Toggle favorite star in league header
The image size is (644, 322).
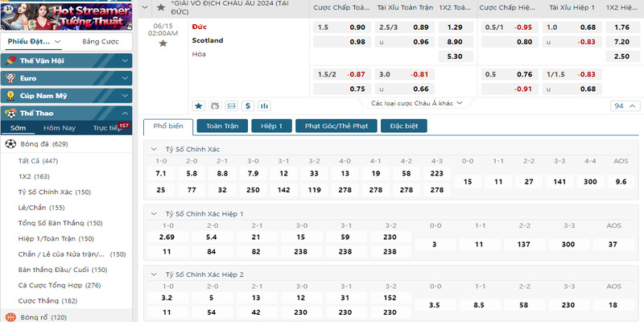(x=161, y=7)
